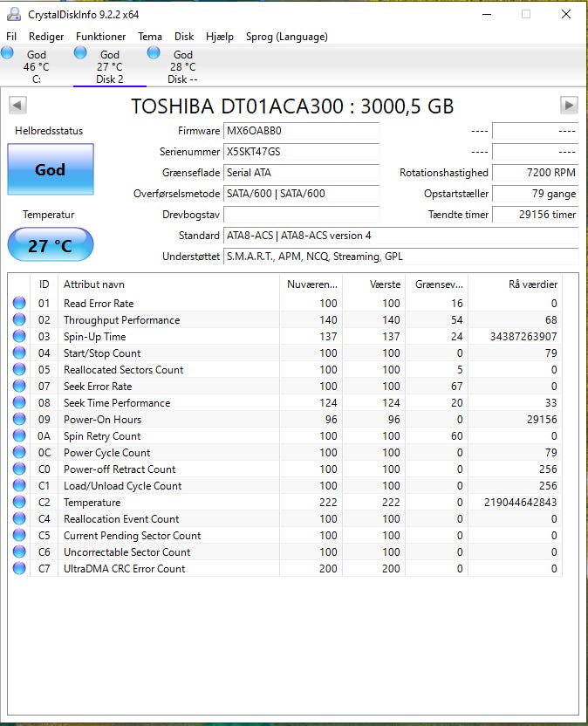Switch to the Disk 2 tab

coord(109,67)
